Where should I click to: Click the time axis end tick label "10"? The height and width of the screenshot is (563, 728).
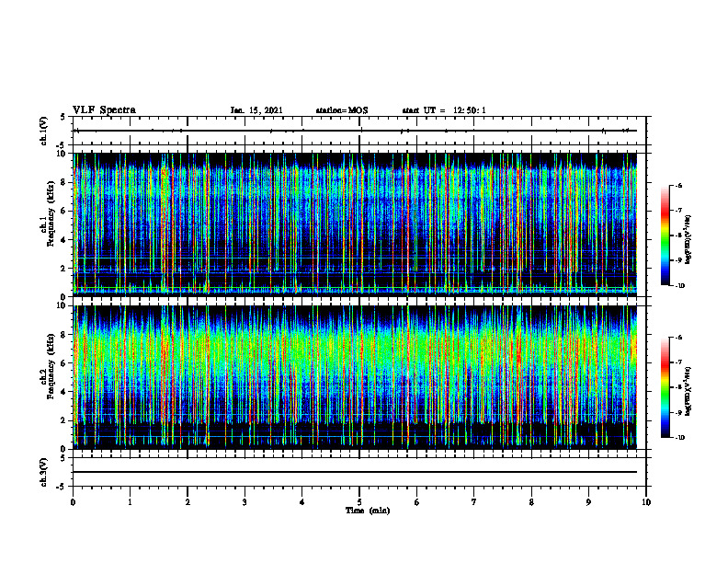pos(646,502)
